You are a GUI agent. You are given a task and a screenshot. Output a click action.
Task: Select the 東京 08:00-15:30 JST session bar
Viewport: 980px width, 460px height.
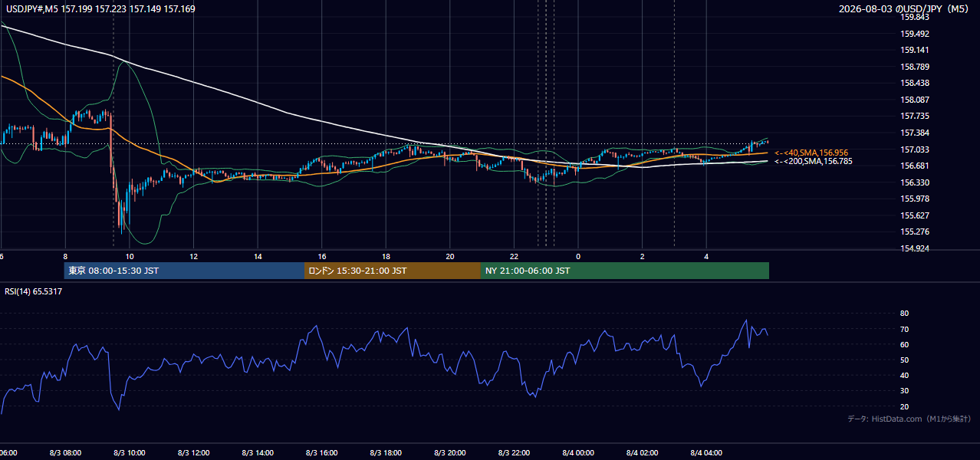coord(184,271)
